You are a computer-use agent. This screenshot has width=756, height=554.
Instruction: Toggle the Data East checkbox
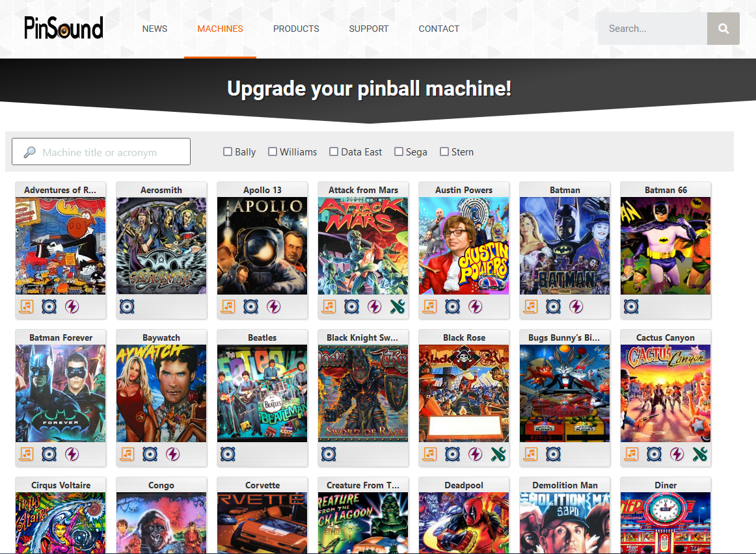[x=334, y=152]
